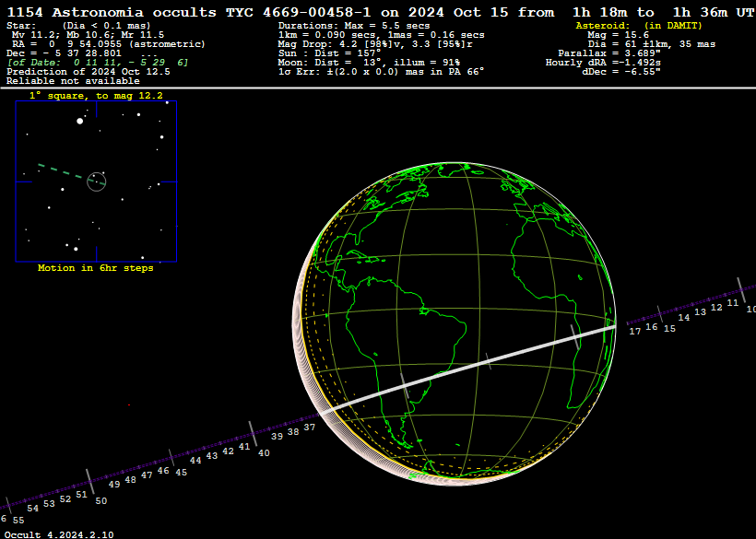The image size is (756, 539).
Task: Select the 'Star: (Dia < 0.1 mas)' line
Action: coord(78,26)
